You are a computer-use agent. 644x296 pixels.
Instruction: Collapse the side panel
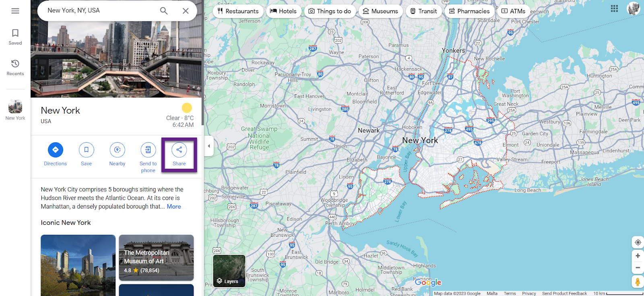209,146
